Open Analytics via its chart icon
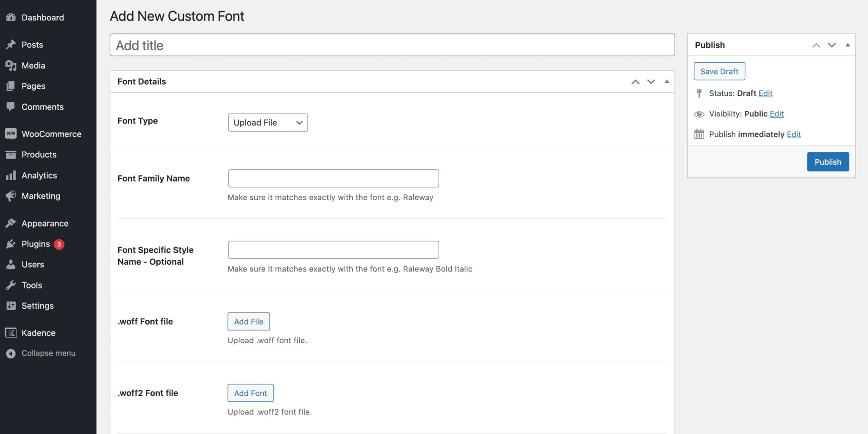This screenshot has height=434, width=868. point(11,175)
